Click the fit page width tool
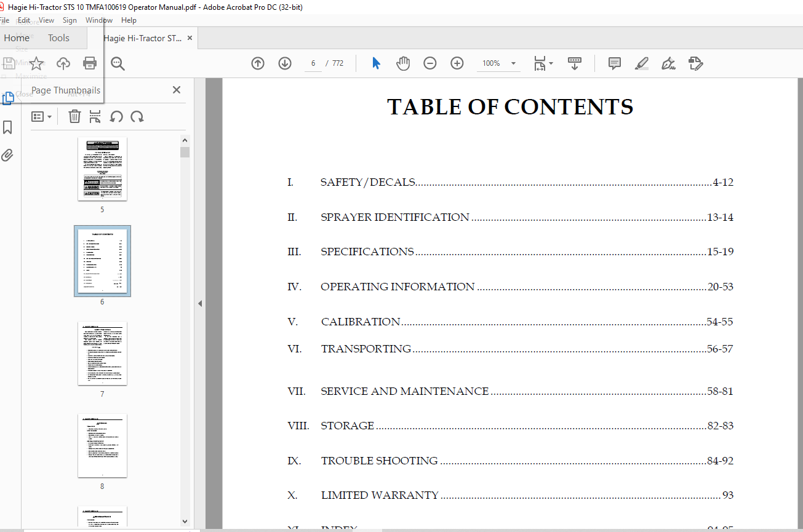803x532 pixels. click(x=539, y=63)
